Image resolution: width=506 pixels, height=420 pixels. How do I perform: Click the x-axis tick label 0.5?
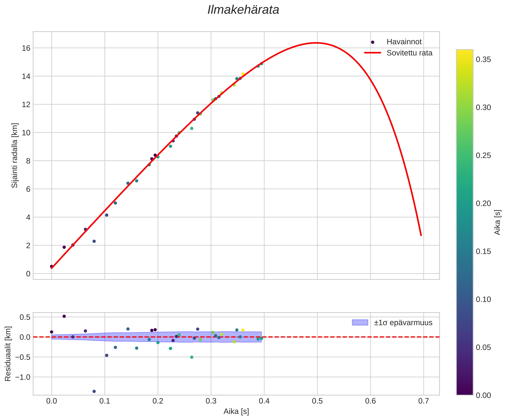tap(317, 401)
